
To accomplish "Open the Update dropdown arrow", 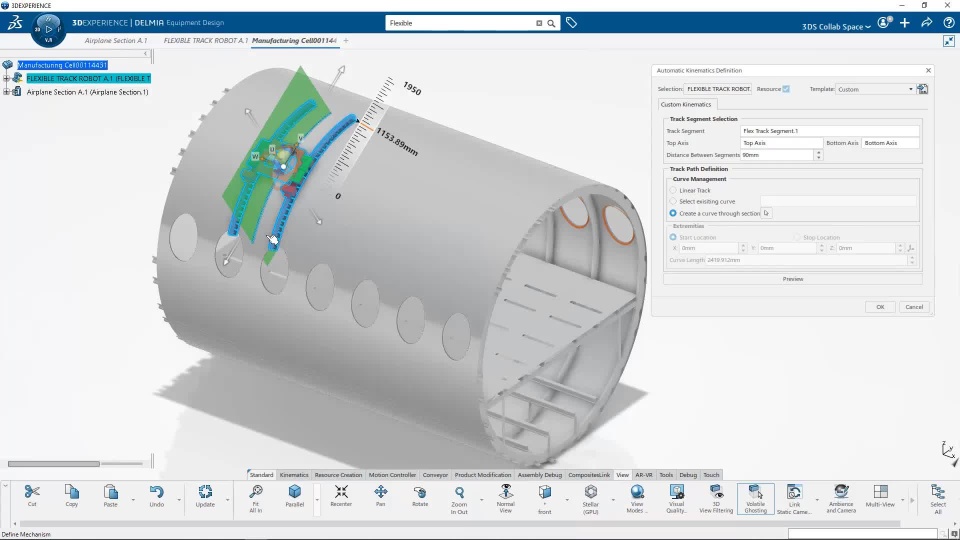I will (228, 500).
